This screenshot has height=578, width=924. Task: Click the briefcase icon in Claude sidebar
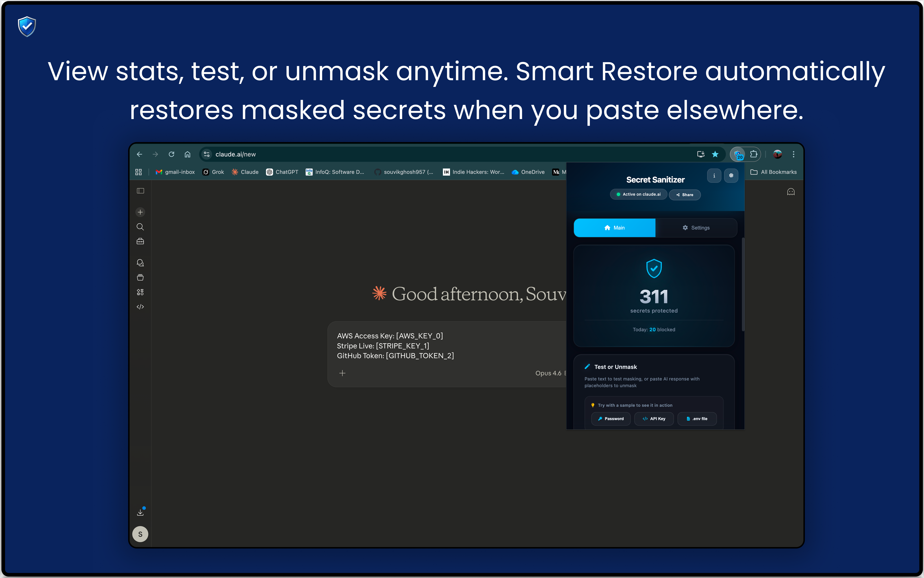pyautogui.click(x=140, y=241)
